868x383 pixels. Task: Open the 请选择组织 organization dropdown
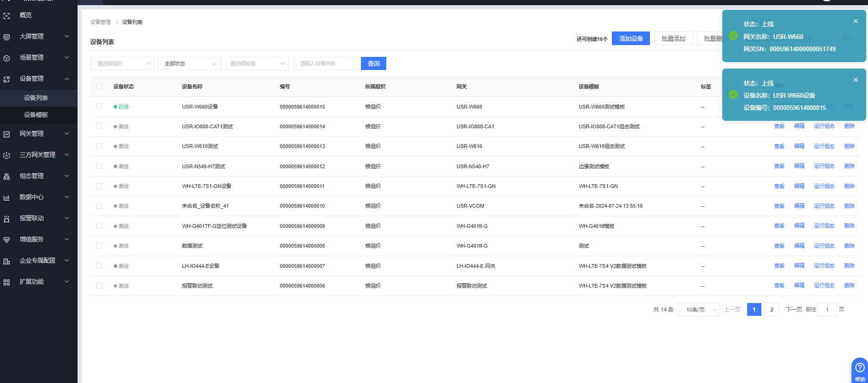pos(122,63)
